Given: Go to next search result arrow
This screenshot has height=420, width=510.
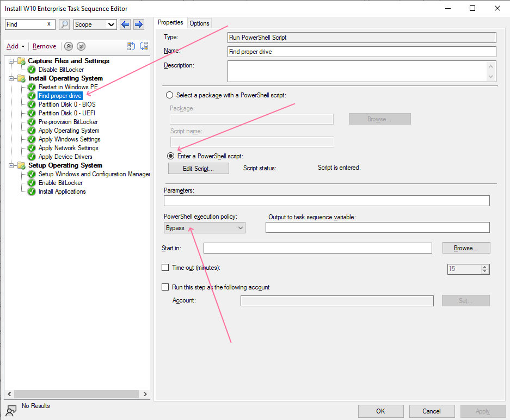Looking at the screenshot, I should click(x=138, y=24).
